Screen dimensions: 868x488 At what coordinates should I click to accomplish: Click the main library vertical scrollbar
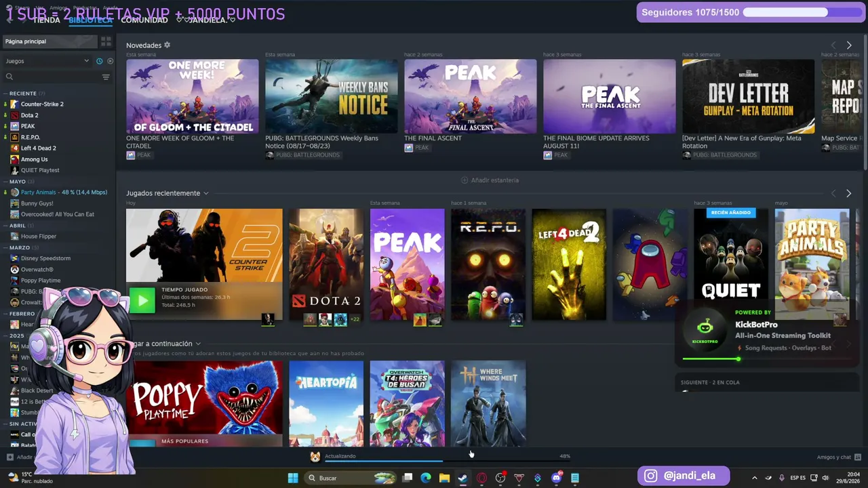(x=865, y=102)
